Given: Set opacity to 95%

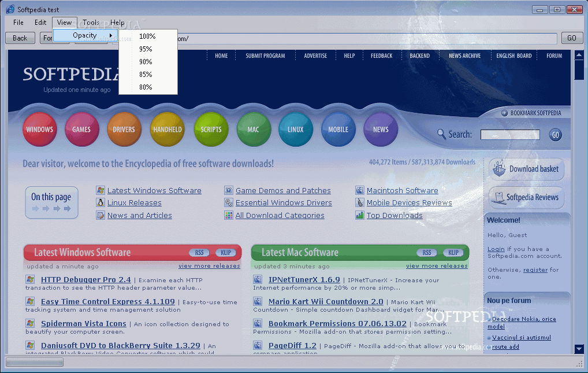Looking at the screenshot, I should (x=146, y=49).
